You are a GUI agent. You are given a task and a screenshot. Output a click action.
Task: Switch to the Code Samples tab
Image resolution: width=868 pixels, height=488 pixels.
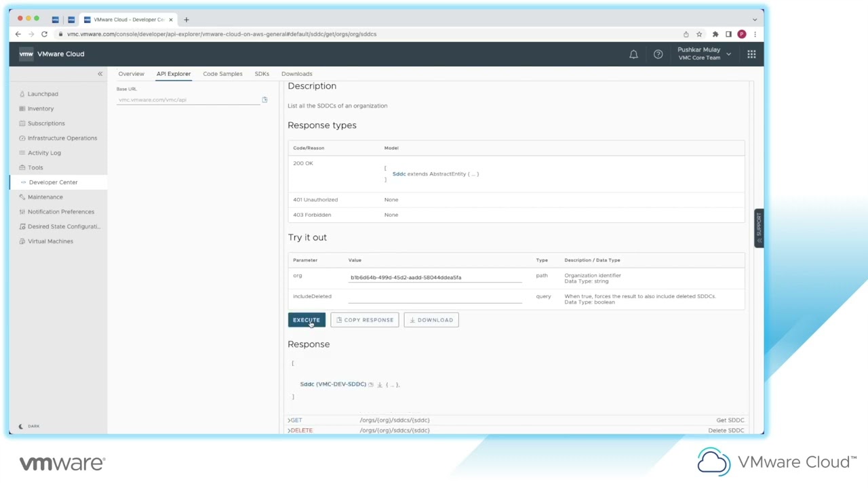[x=222, y=74]
